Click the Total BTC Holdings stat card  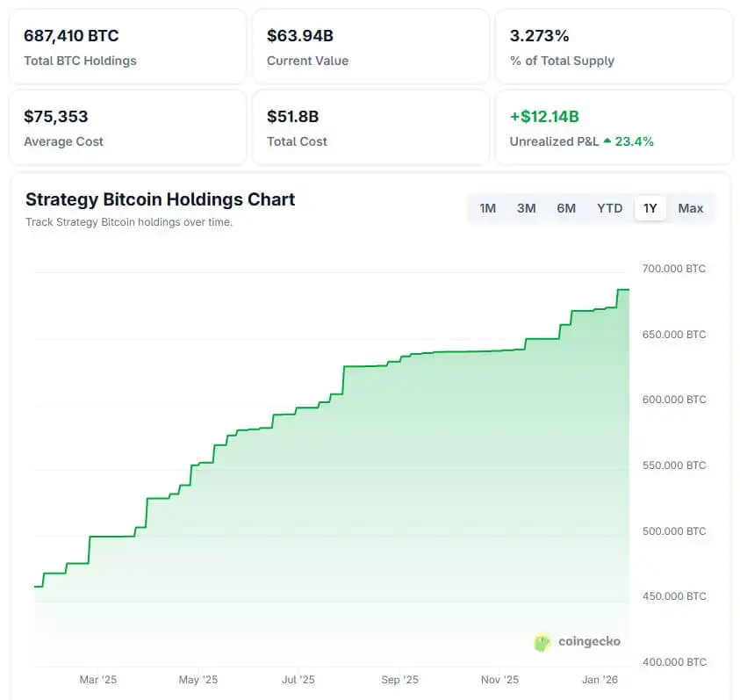(x=128, y=46)
